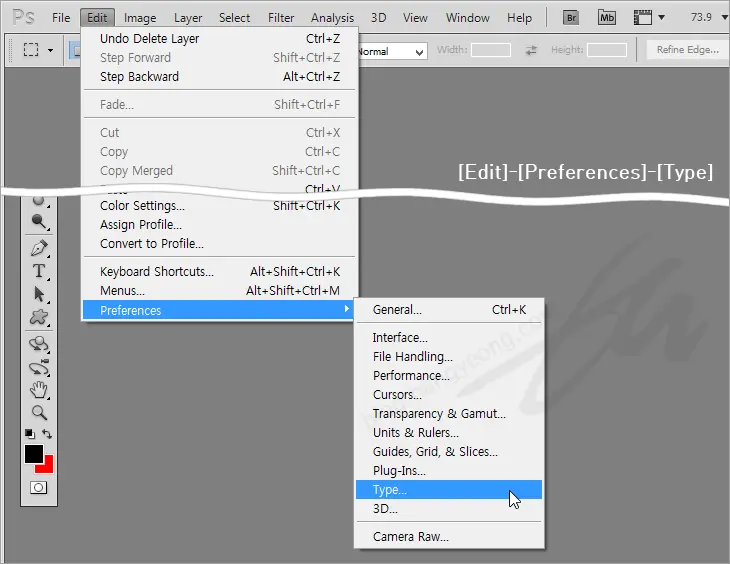
Task: Open the marquee tool preset picker arrow
Action: (x=50, y=50)
